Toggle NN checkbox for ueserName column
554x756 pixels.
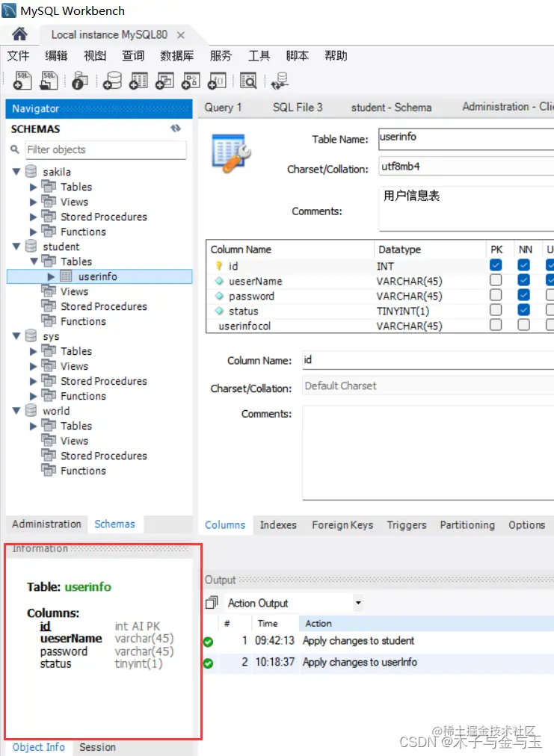point(523,280)
